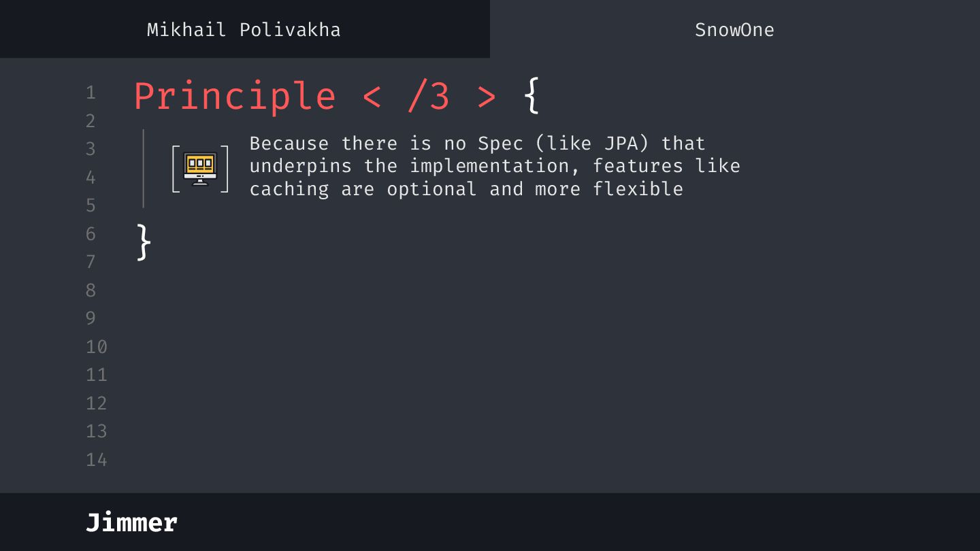
Task: Click the vertical indent guide line
Action: point(144,168)
